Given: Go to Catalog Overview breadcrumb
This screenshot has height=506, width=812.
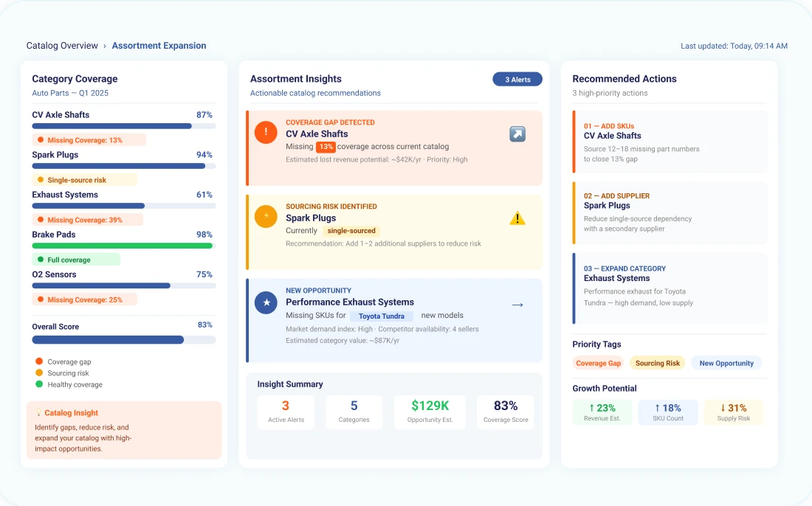Looking at the screenshot, I should pos(62,46).
